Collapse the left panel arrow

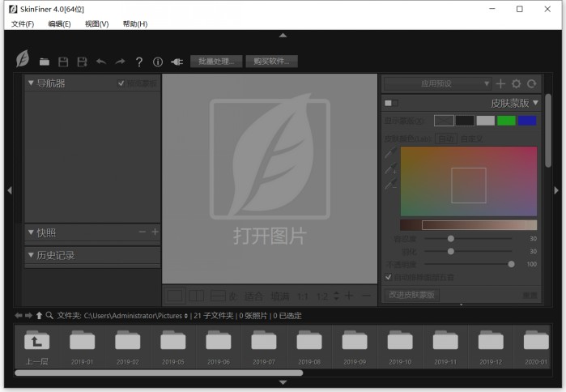10,190
